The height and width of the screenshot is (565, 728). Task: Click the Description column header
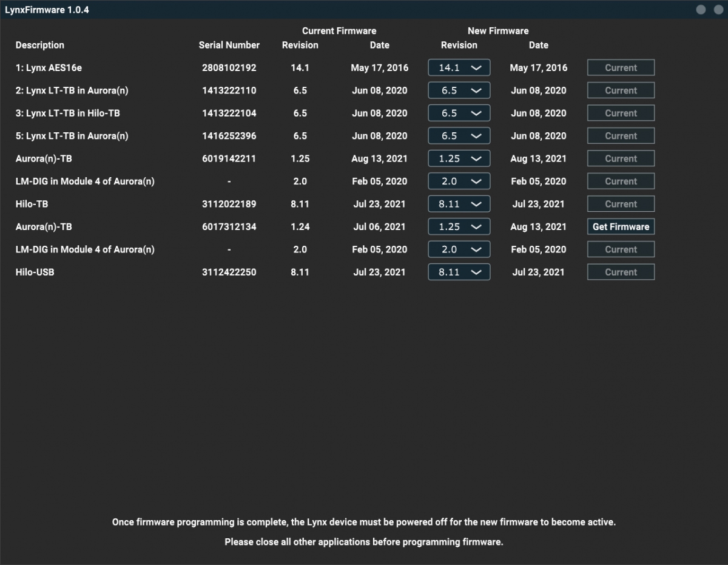click(x=40, y=45)
